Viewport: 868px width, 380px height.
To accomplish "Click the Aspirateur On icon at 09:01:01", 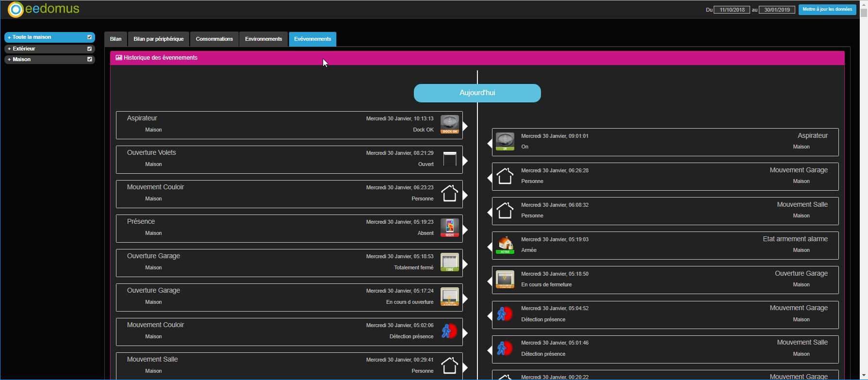I will (x=505, y=141).
